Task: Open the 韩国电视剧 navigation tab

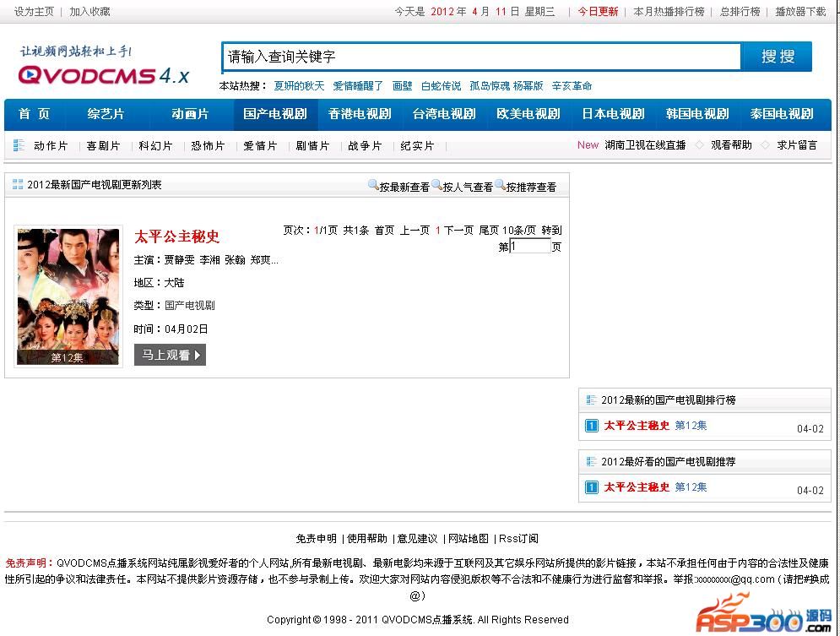Action: click(x=697, y=113)
